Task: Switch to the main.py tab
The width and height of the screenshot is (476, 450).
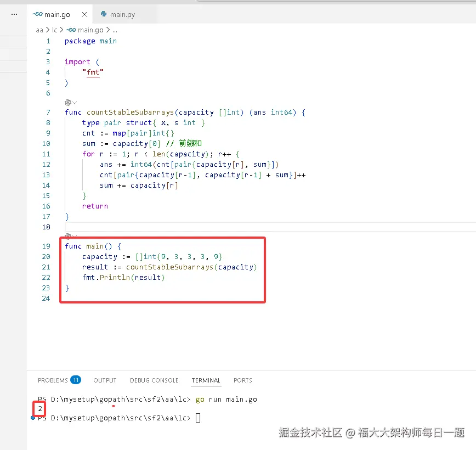Action: pos(122,14)
